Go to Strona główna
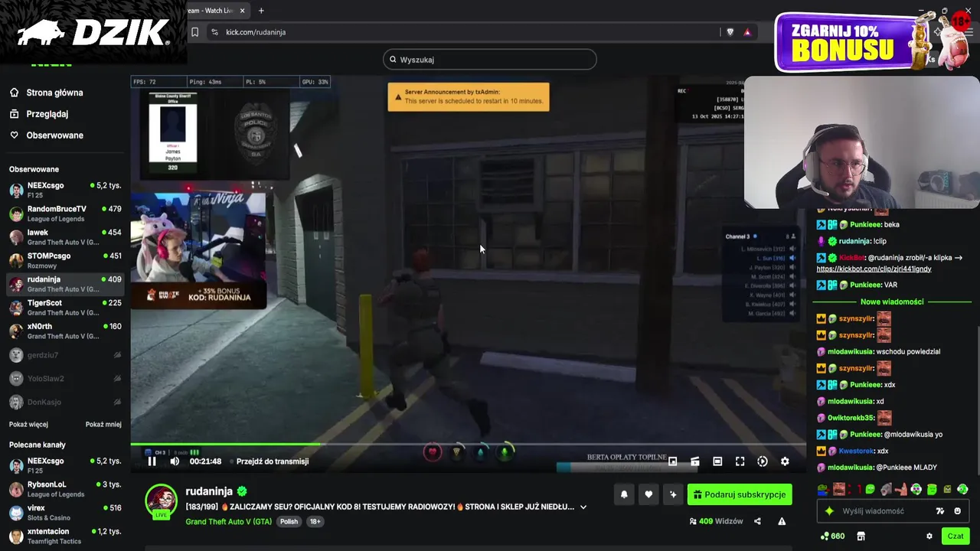 click(54, 93)
